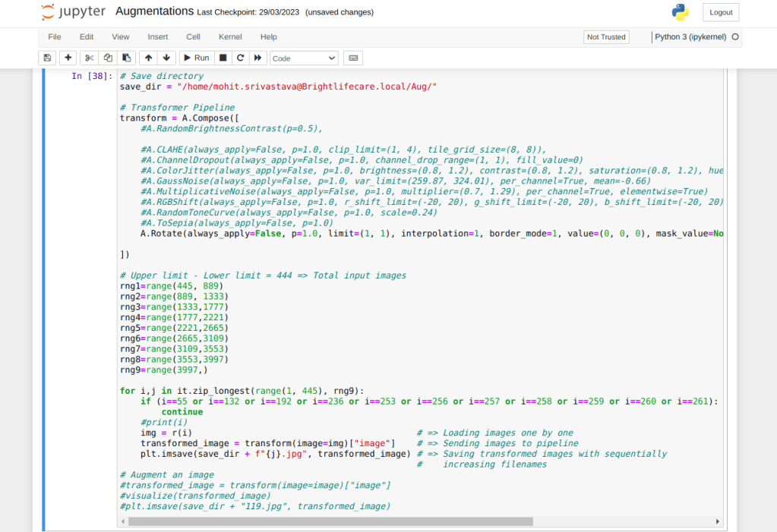Move selected cell down
The image size is (777, 532).
tap(167, 58)
